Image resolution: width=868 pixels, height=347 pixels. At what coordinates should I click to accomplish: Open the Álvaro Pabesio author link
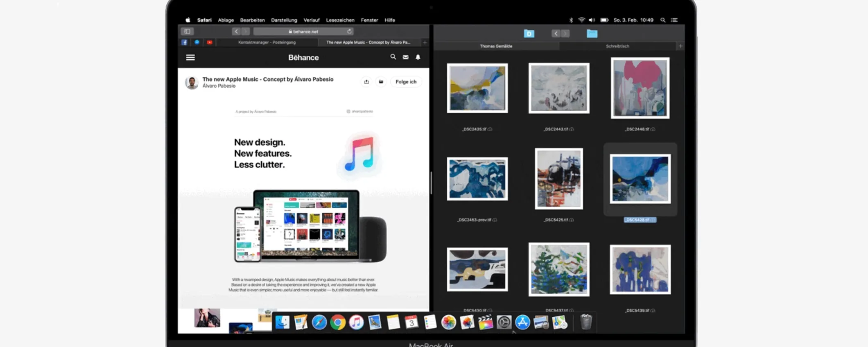click(x=219, y=86)
